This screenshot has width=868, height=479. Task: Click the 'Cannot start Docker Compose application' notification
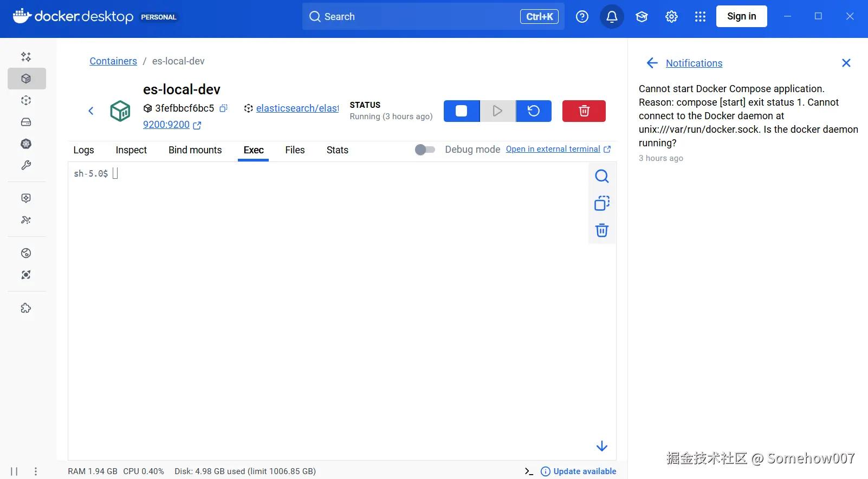point(748,116)
